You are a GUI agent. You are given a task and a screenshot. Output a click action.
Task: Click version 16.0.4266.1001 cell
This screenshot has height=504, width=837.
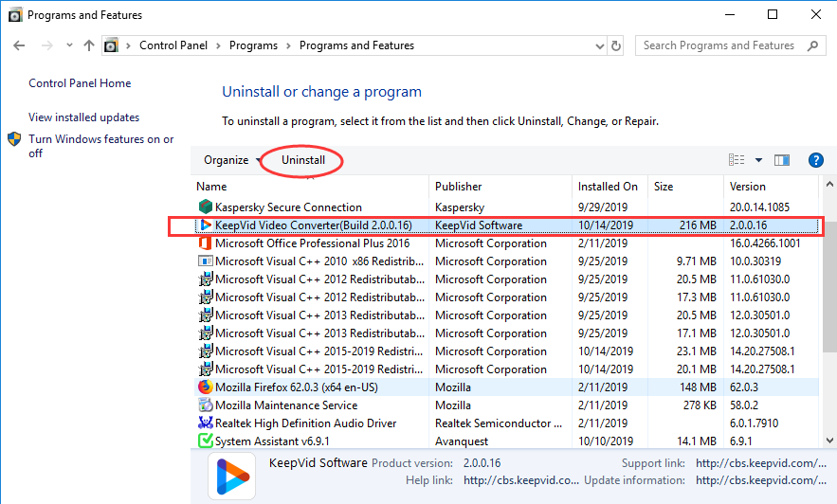click(x=765, y=243)
